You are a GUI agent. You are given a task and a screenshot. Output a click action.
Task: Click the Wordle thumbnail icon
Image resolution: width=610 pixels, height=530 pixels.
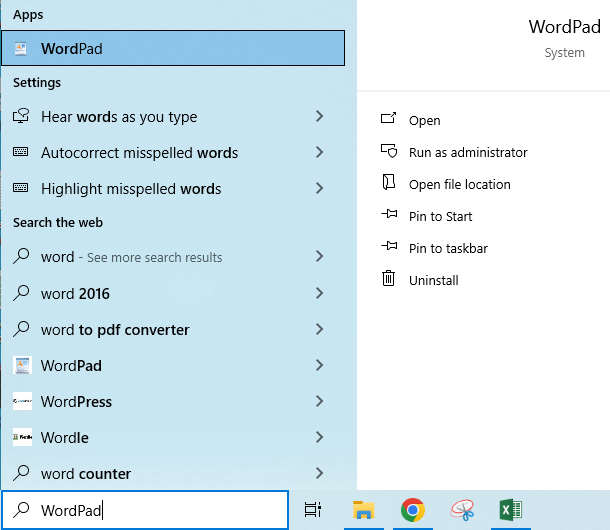(x=22, y=437)
